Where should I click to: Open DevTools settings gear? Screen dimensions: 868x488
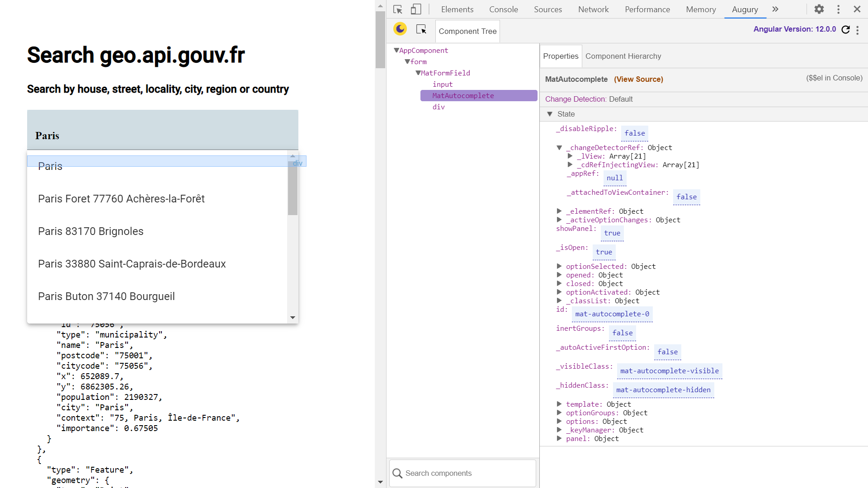pyautogui.click(x=819, y=9)
